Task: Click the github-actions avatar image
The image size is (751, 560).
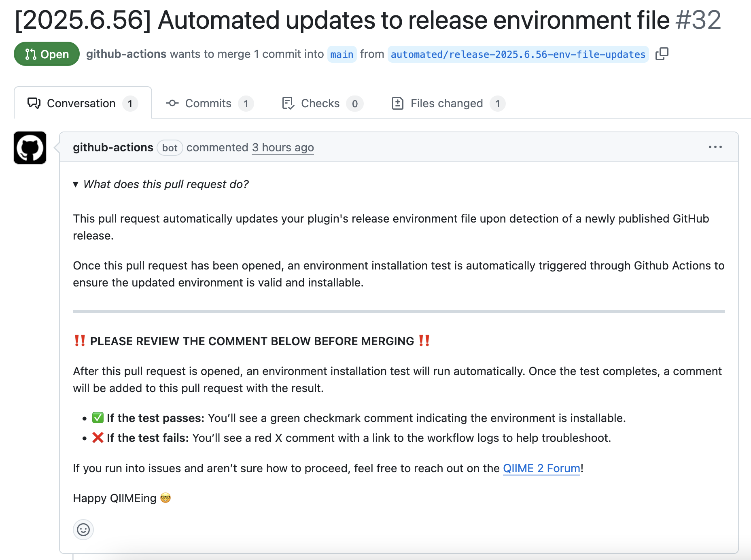Action: (30, 148)
